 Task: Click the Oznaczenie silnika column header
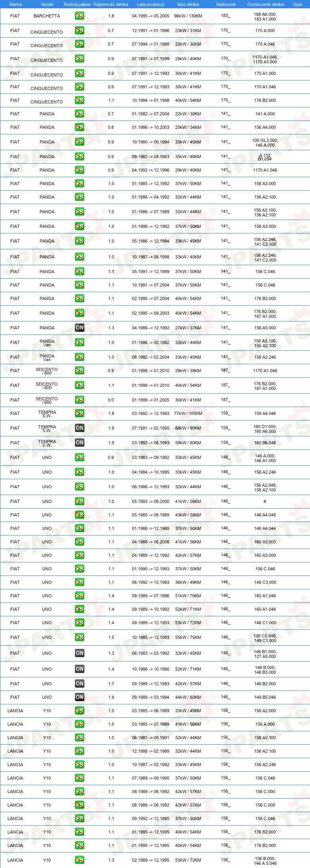tap(266, 4)
